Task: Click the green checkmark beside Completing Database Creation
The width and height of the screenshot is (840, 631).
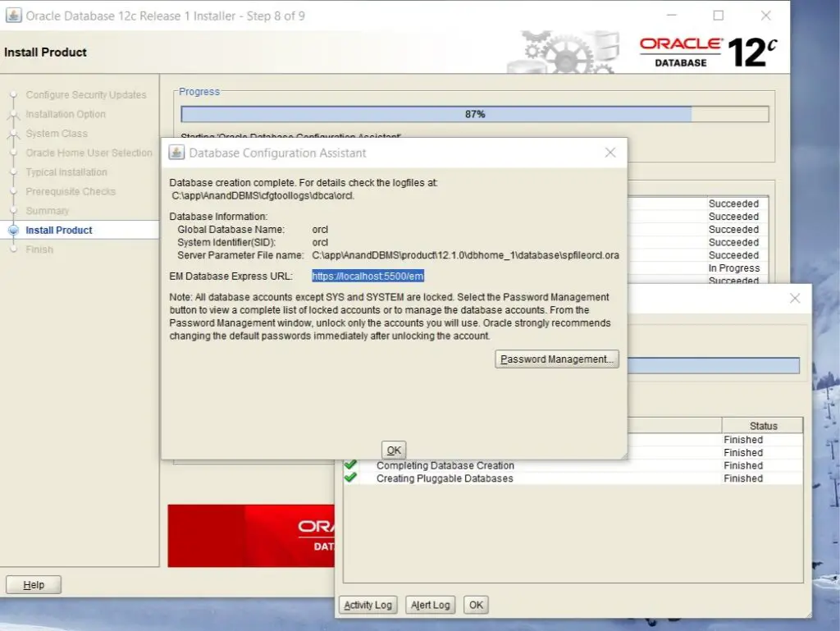Action: [x=351, y=465]
